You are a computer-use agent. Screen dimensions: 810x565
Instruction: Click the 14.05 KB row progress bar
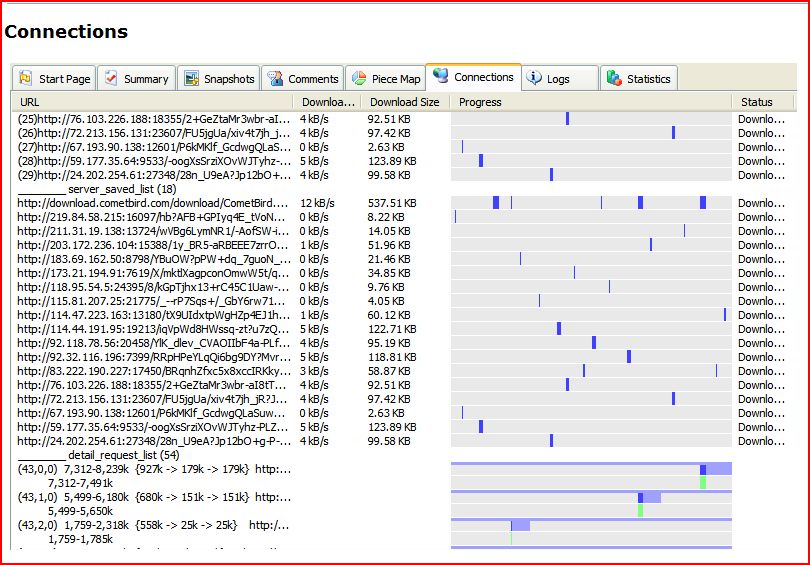(591, 230)
